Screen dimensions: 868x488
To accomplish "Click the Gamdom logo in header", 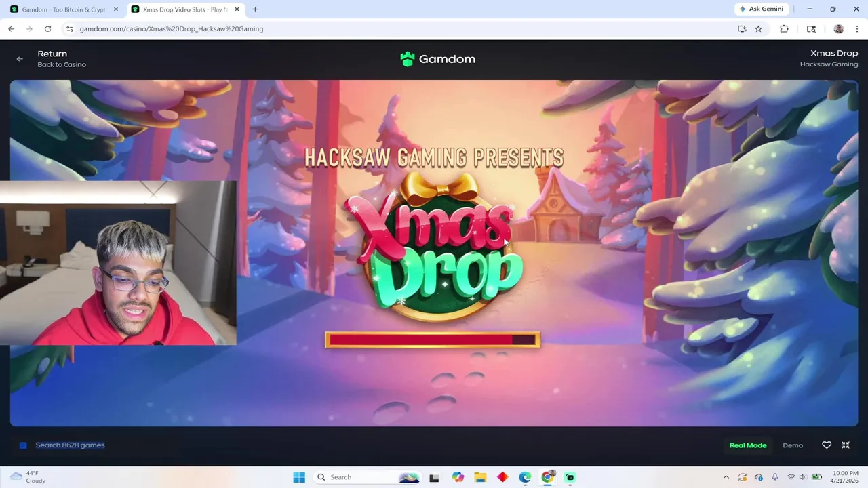I will point(437,59).
